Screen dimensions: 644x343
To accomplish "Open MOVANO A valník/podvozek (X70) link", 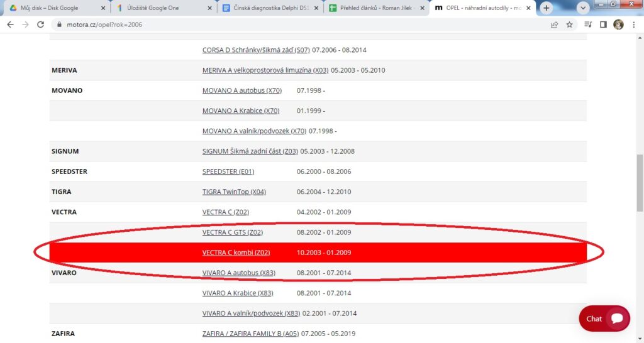I will (x=254, y=131).
